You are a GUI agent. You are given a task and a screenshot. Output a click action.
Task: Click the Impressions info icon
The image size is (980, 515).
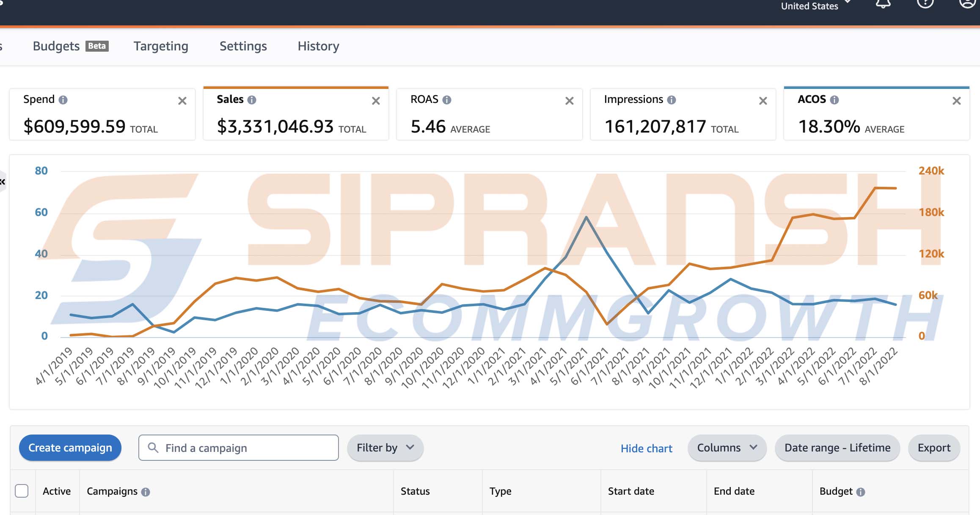672,100
